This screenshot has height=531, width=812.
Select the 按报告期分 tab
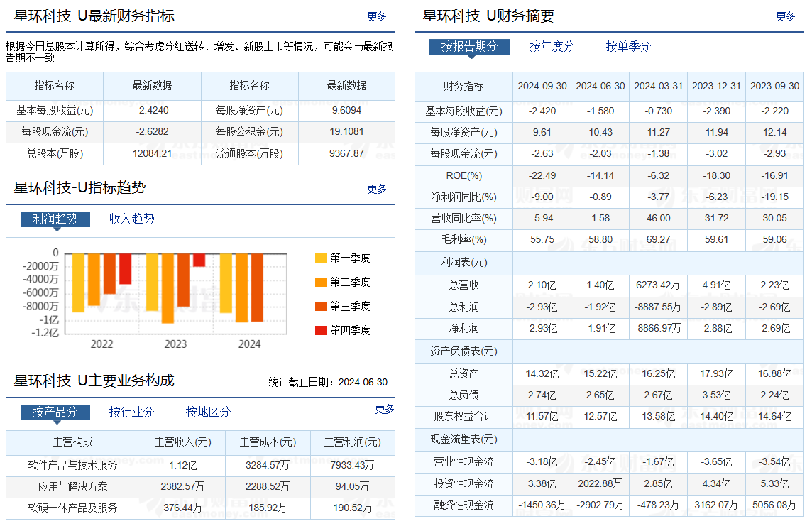pos(470,47)
